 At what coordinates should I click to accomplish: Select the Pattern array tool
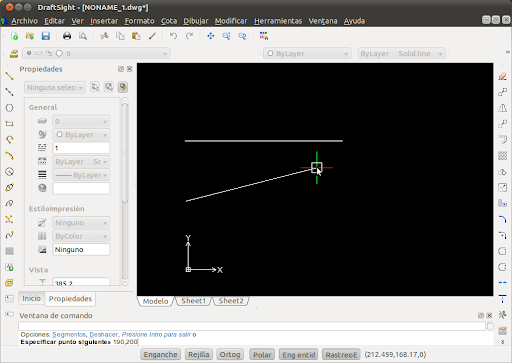503,156
